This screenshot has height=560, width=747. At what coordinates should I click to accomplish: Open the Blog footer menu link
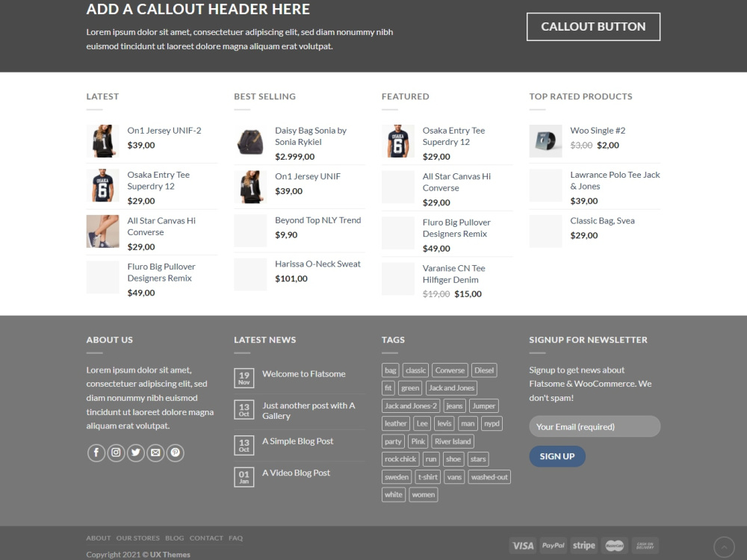tap(174, 538)
